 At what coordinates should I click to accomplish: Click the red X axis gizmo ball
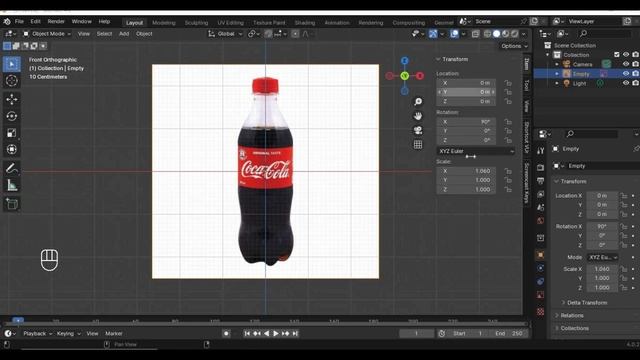click(420, 76)
